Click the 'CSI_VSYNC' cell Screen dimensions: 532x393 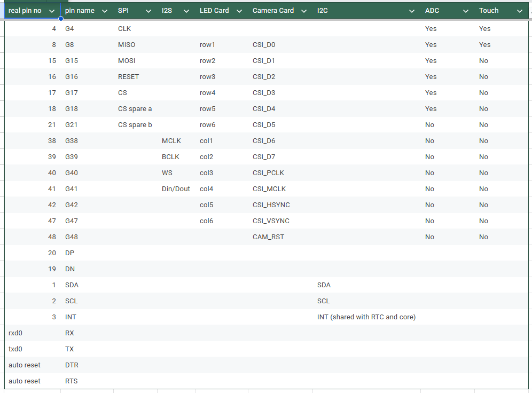pyautogui.click(x=281, y=221)
